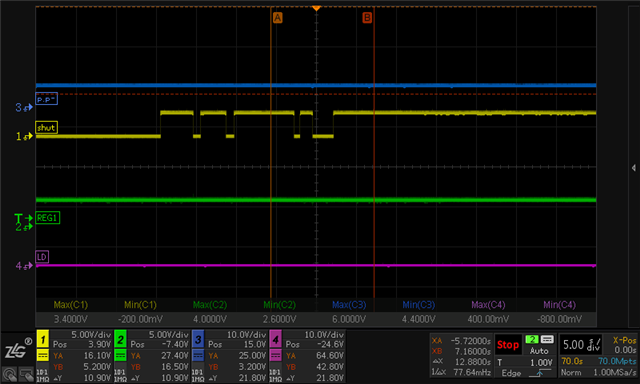
Task: Select the yellow channel 1 button
Action: [x=42, y=339]
